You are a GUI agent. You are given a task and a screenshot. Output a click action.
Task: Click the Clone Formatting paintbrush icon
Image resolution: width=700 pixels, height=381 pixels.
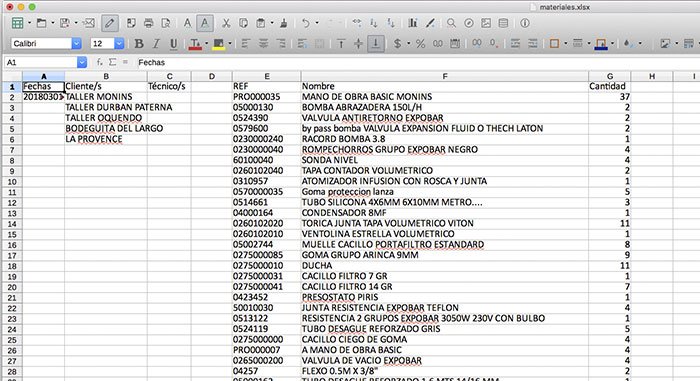tap(283, 23)
